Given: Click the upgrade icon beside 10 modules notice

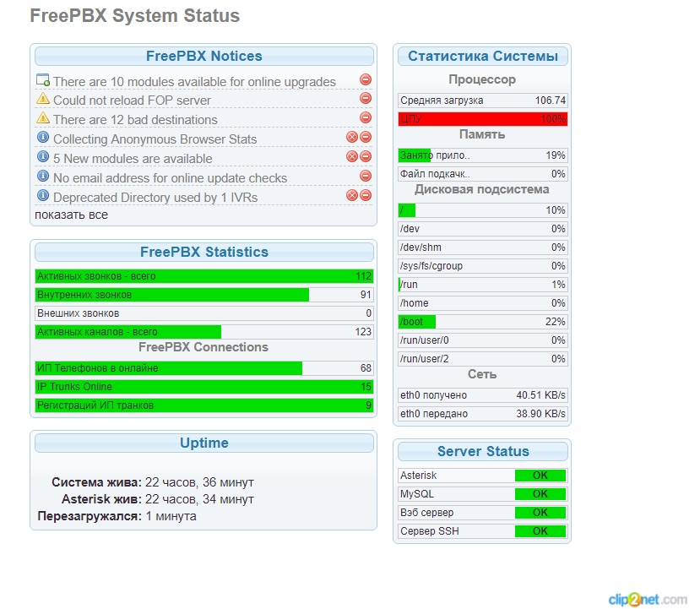Looking at the screenshot, I should pos(43,80).
